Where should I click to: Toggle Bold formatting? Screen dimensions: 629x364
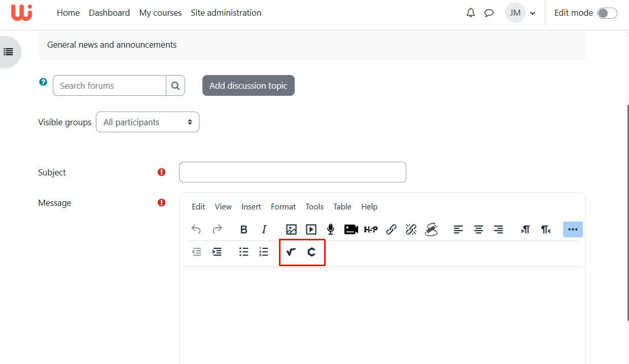tap(243, 230)
